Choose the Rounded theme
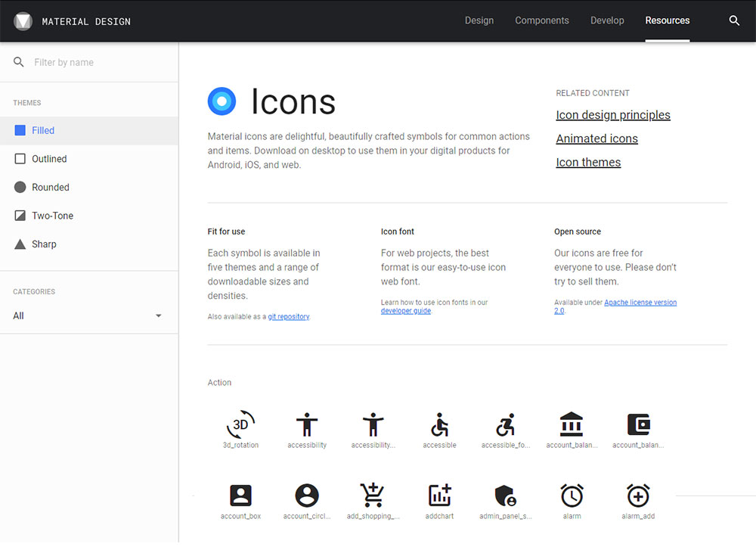This screenshot has height=550, width=756. (89, 187)
